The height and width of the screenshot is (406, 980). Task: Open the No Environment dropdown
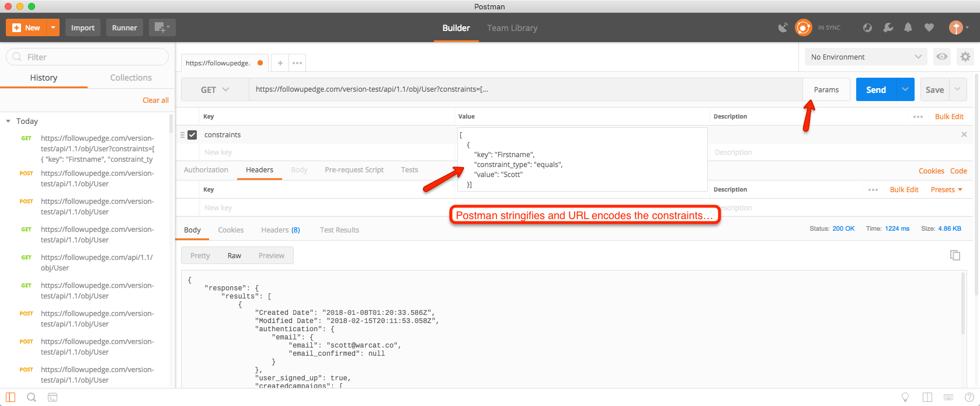point(866,57)
